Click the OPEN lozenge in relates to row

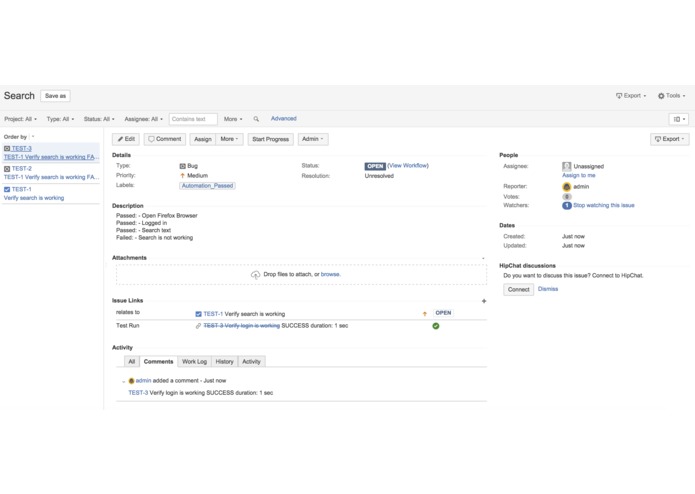pyautogui.click(x=443, y=313)
